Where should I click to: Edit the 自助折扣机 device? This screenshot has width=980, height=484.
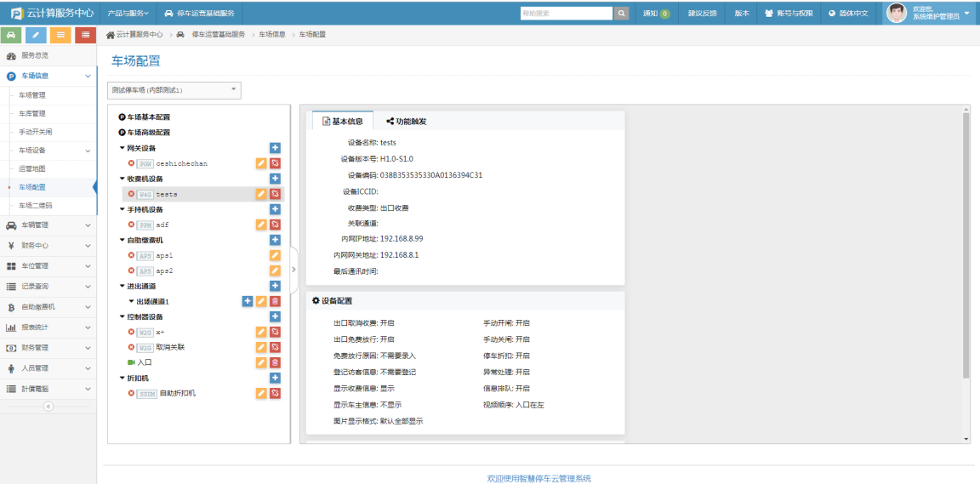click(x=261, y=393)
